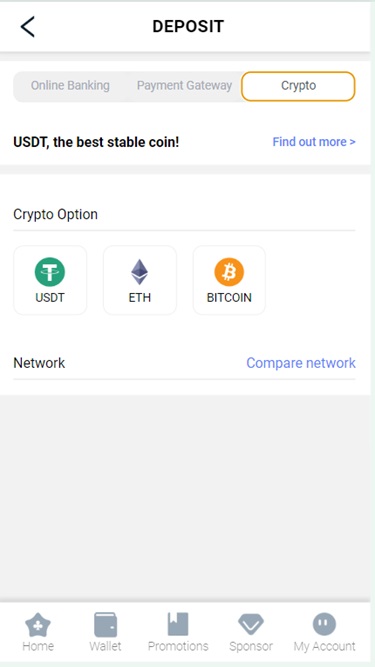375x667 pixels.
Task: Select the Crypto deposit tab
Action: point(298,86)
